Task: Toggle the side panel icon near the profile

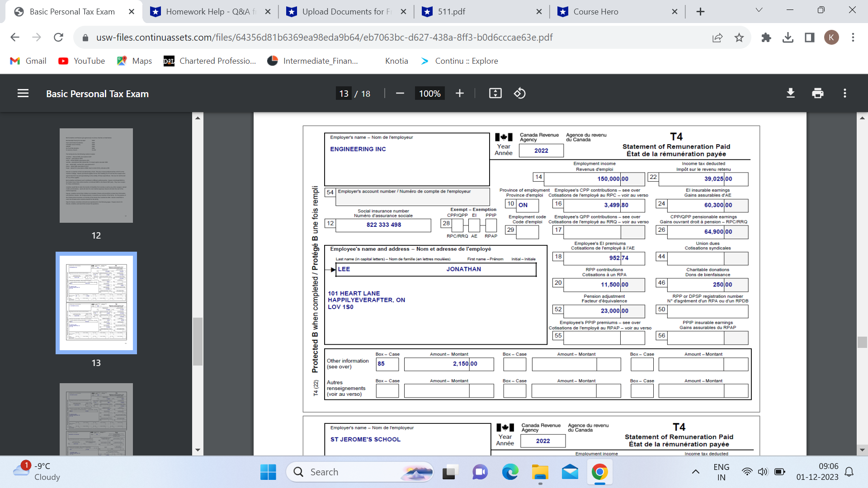Action: pyautogui.click(x=809, y=38)
